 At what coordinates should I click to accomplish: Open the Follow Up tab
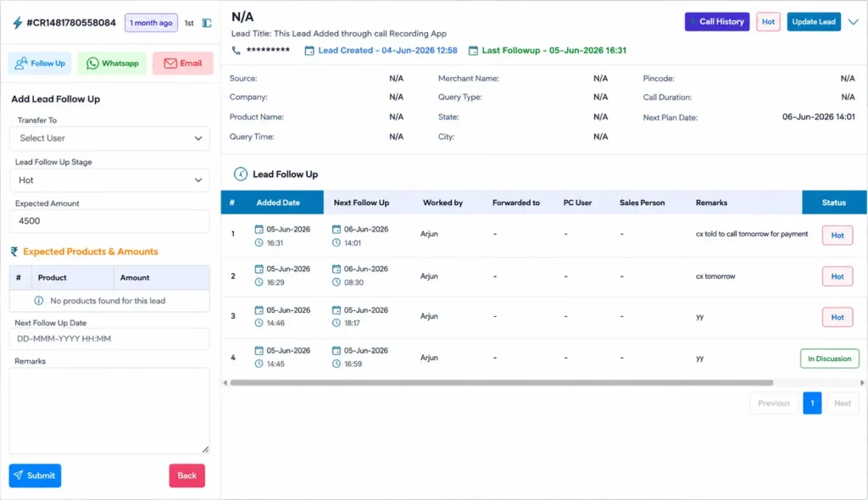(x=40, y=63)
